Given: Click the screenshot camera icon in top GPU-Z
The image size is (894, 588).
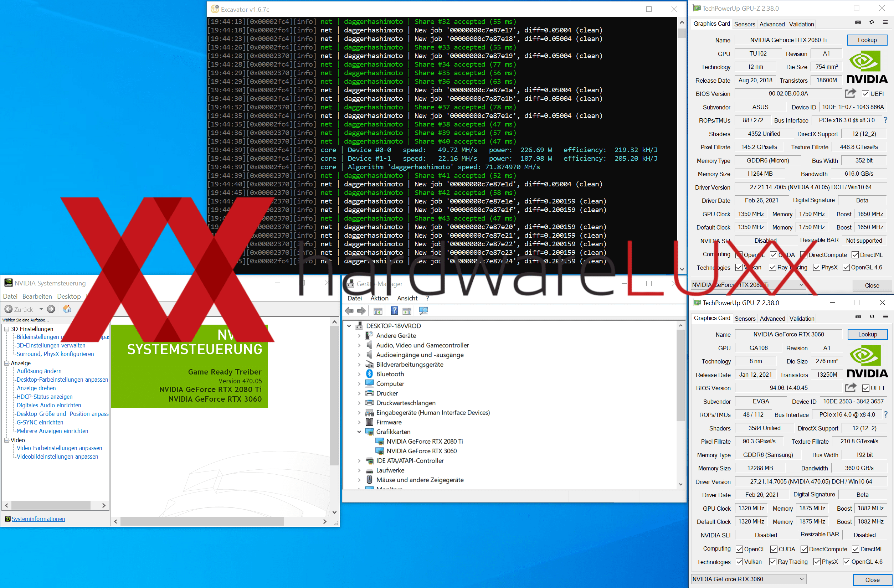Looking at the screenshot, I should 858,22.
